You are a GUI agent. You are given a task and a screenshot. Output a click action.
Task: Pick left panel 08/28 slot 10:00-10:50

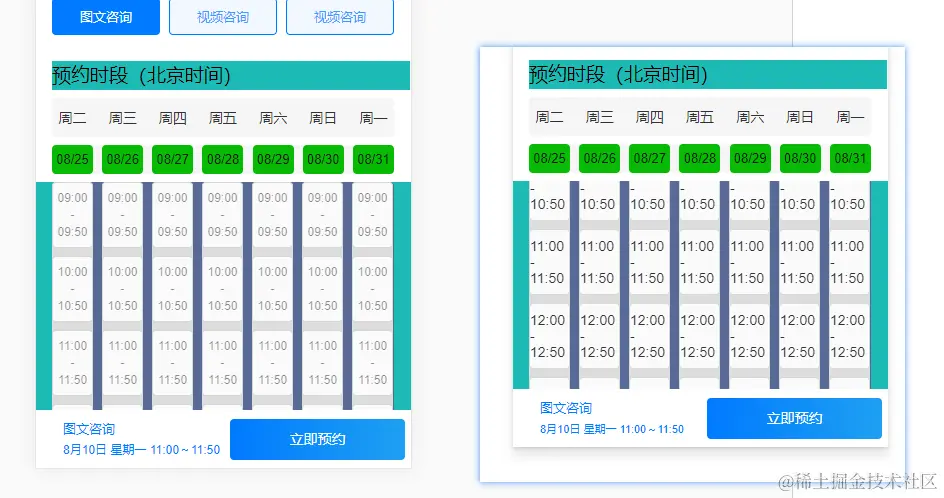tap(223, 288)
